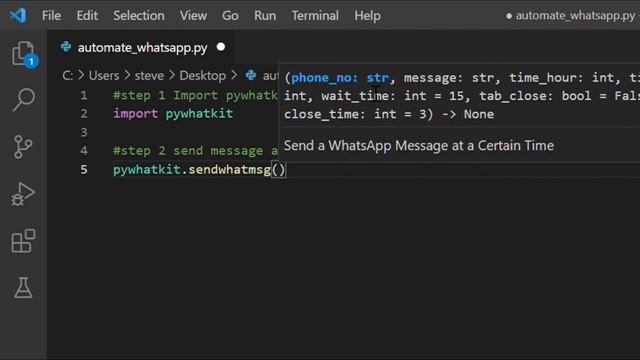640x360 pixels.
Task: Click 'close_time: int = 3' parameter text
Action: tap(355, 114)
